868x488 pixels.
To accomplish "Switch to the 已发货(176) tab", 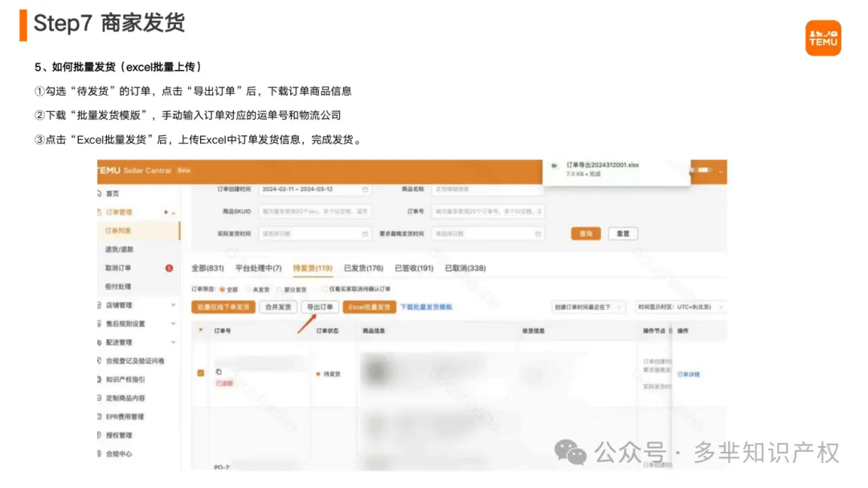I will click(x=364, y=268).
